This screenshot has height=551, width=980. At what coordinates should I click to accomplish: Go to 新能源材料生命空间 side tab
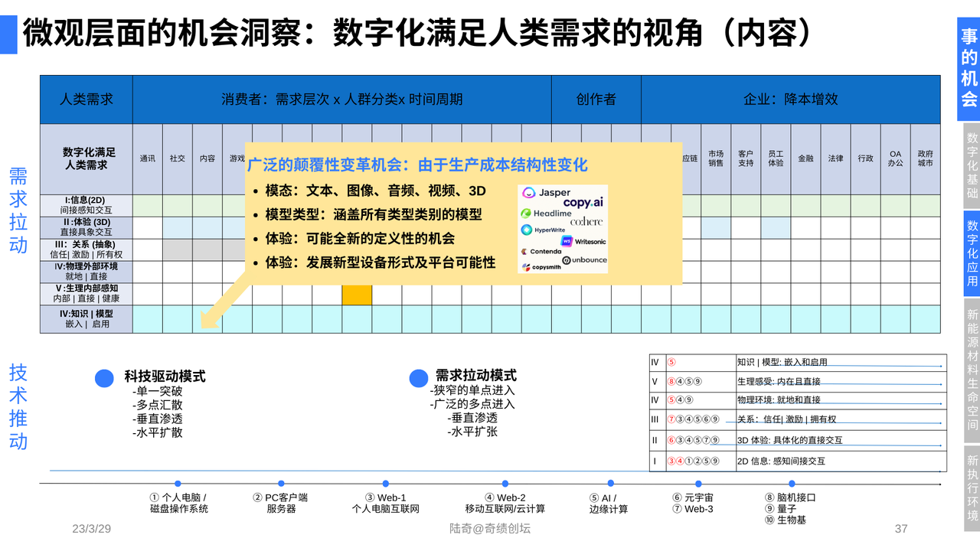pos(972,370)
